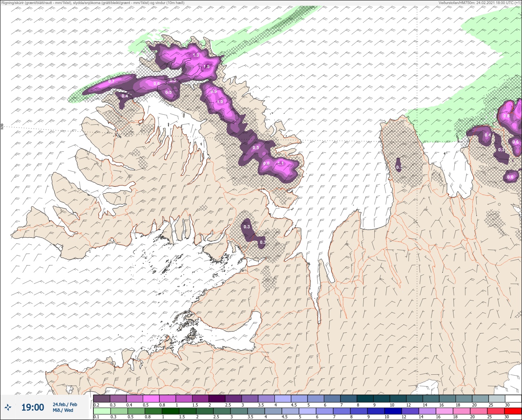Click the 0.9 snowfall value on the map
This screenshot has width=522, height=420.
(x=214, y=91)
